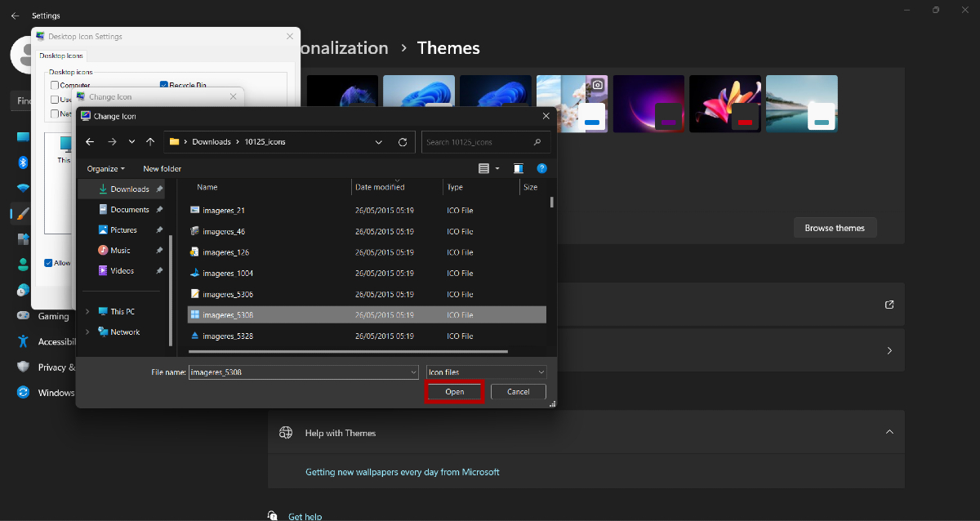The height and width of the screenshot is (521, 980).
Task: Check the Computer desktop icon checkbox
Action: click(55, 85)
